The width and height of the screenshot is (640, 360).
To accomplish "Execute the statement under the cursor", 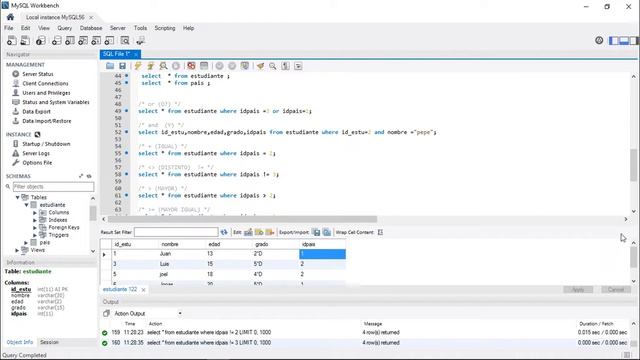I will [151, 66].
